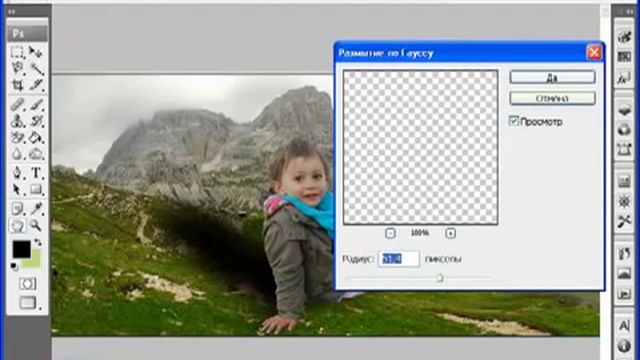This screenshot has width=640, height=360.
Task: Open the Histogram panel icon in dock
Action: point(624,181)
